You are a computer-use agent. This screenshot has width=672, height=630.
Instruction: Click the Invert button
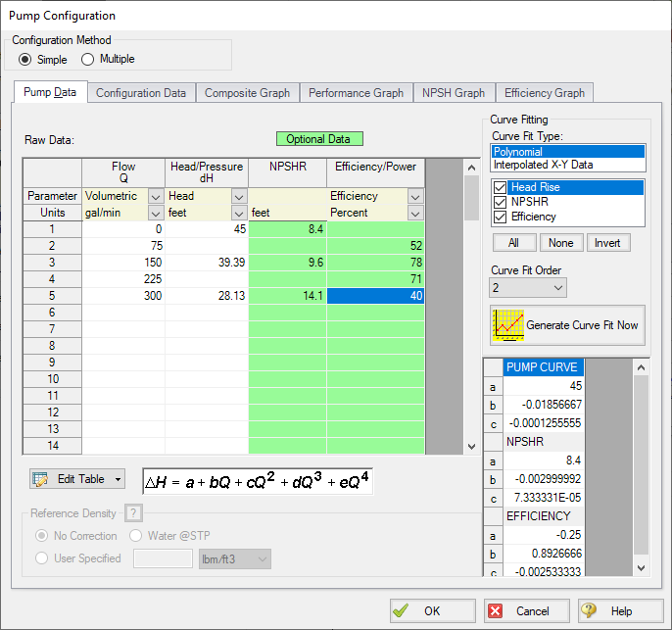[x=607, y=243]
